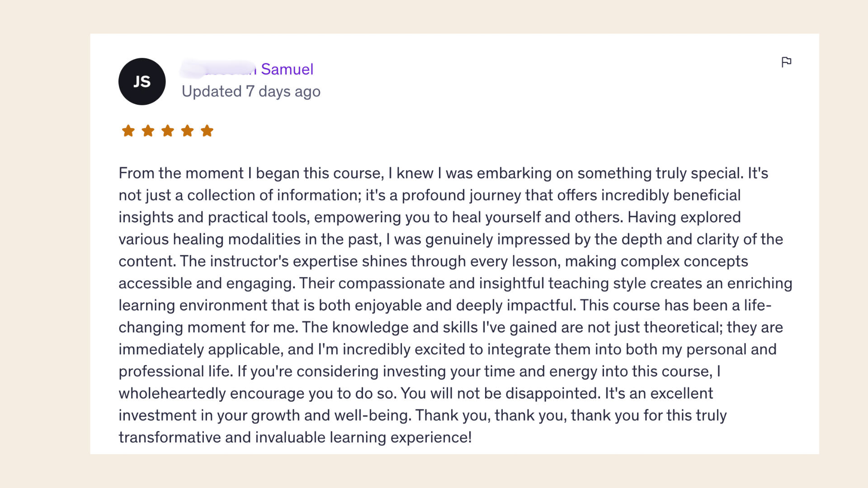Click the fifth rating star
Image resolution: width=868 pixels, height=488 pixels.
pyautogui.click(x=207, y=131)
